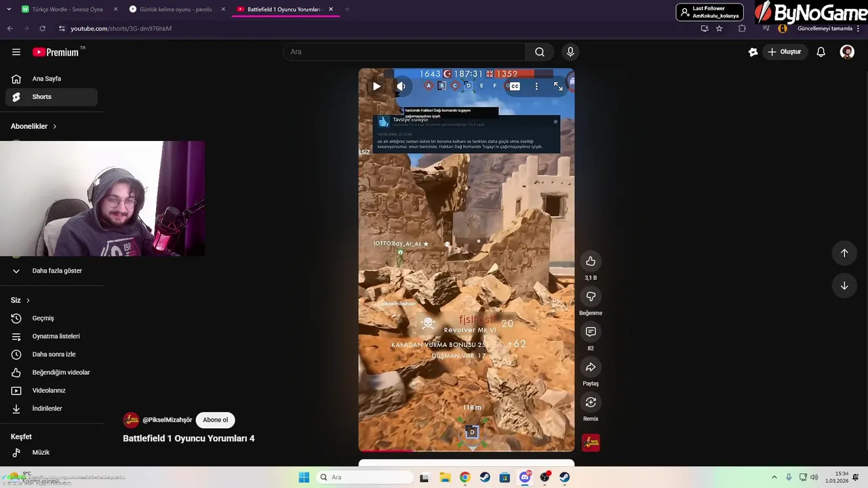Like the Shorts video
This screenshot has height=488, width=868.
point(591,262)
